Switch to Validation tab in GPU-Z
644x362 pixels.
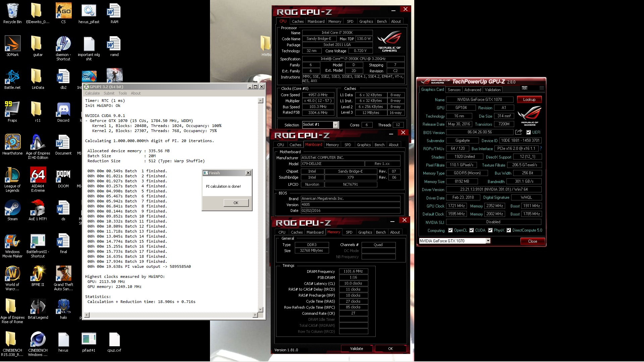click(x=493, y=90)
